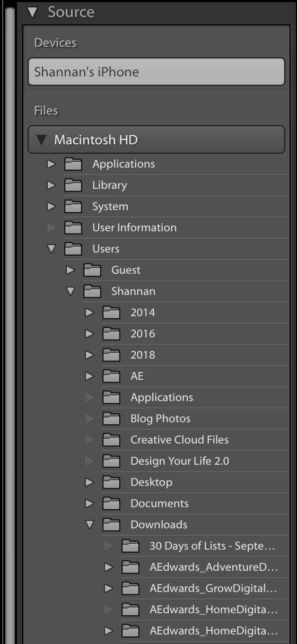
Task: Collapse the Source panel triangle
Action: (x=33, y=12)
